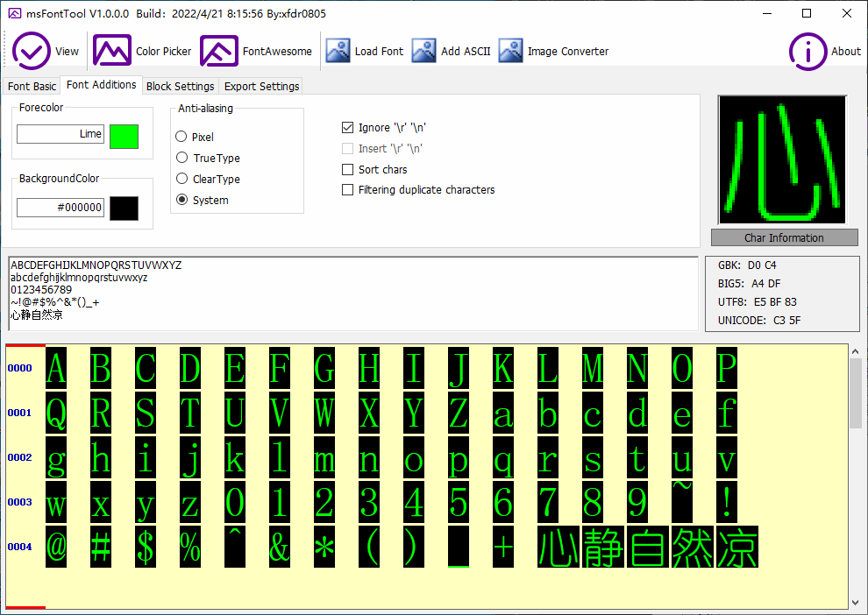Click the Load Font image icon
Image resolution: width=868 pixels, height=615 pixels.
(x=338, y=51)
